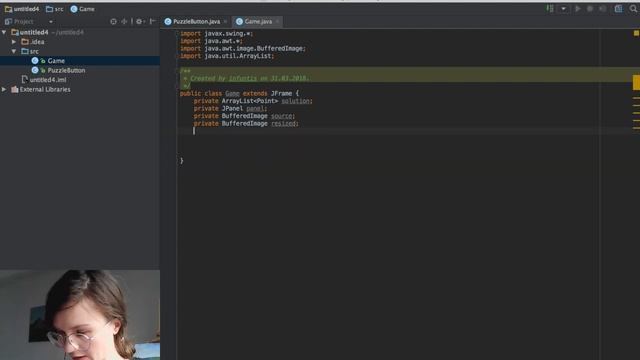Image resolution: width=640 pixels, height=360 pixels.
Task: Click the 'Created by' comment line
Action: pyautogui.click(x=247, y=78)
